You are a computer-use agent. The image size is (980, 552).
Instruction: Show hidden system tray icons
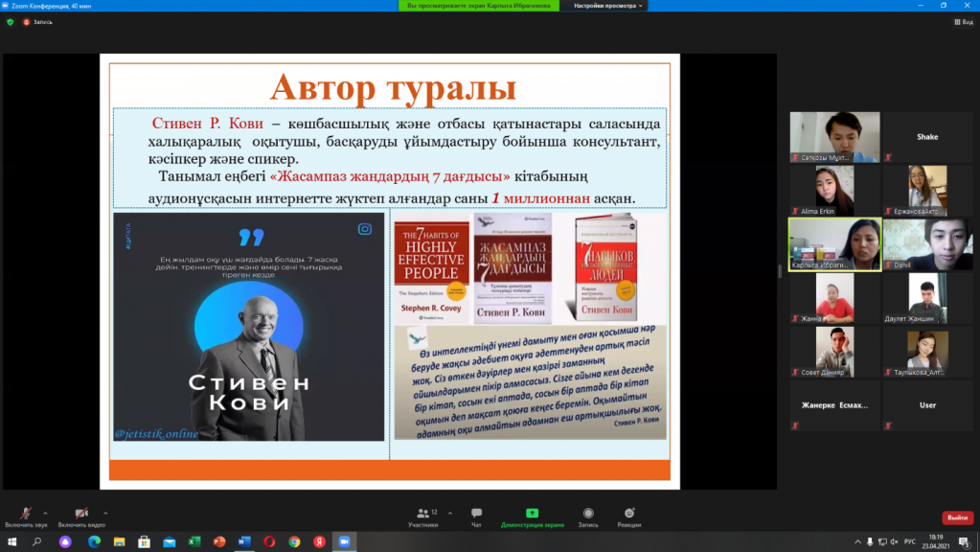point(857,542)
